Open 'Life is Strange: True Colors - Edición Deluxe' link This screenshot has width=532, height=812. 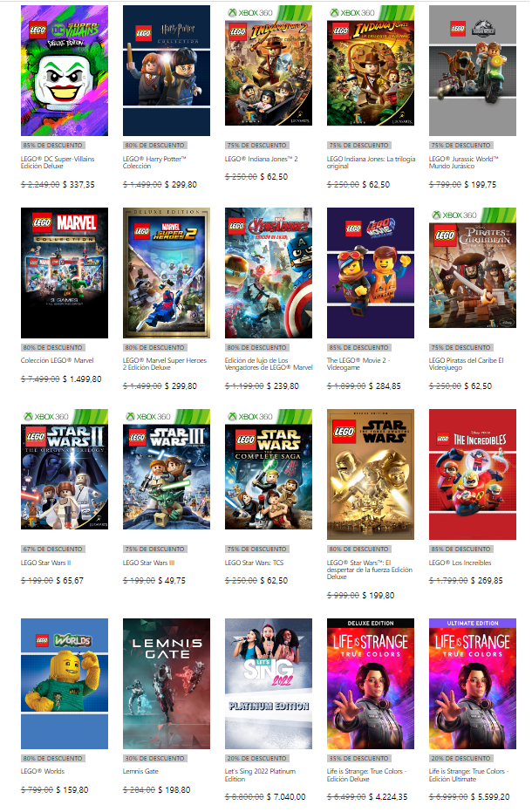367,774
